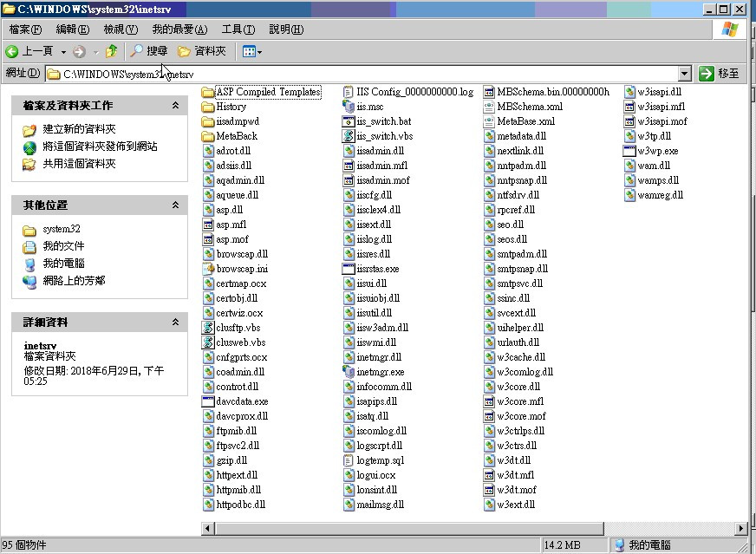The width and height of the screenshot is (756, 554).
Task: Click 共用這個資料夾 link
Action: [79, 164]
